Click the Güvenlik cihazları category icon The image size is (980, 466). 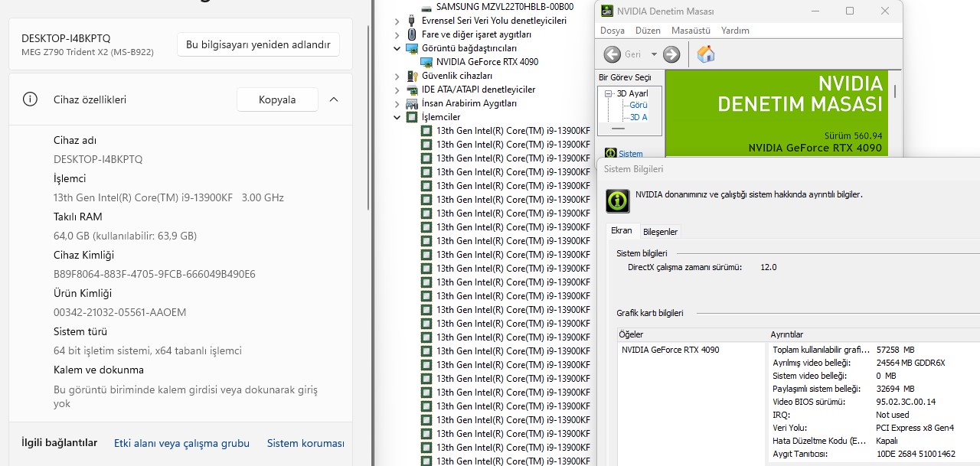pos(412,76)
